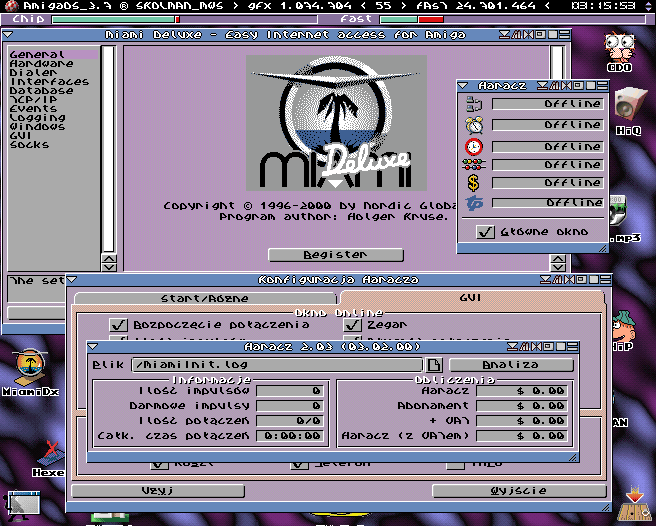Click the Fast memory usage bar
The height and width of the screenshot is (526, 656).
[512, 19]
